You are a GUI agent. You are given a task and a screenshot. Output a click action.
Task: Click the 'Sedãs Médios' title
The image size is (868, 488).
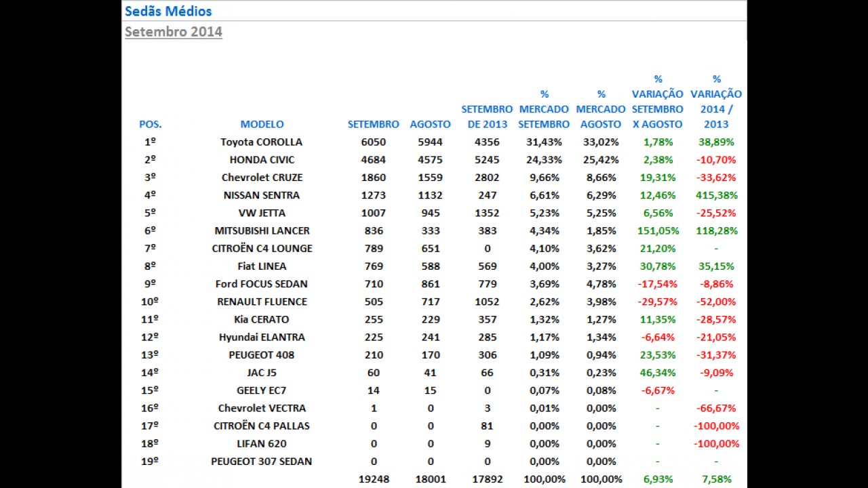[168, 11]
